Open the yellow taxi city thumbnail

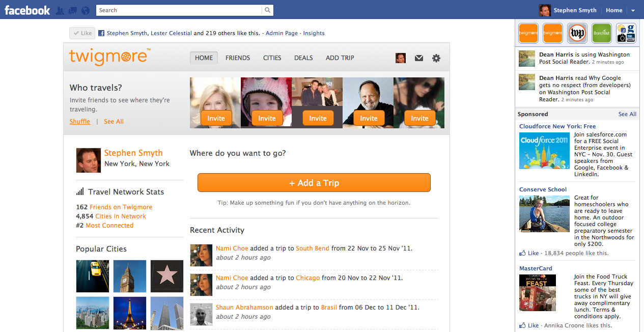(93, 276)
